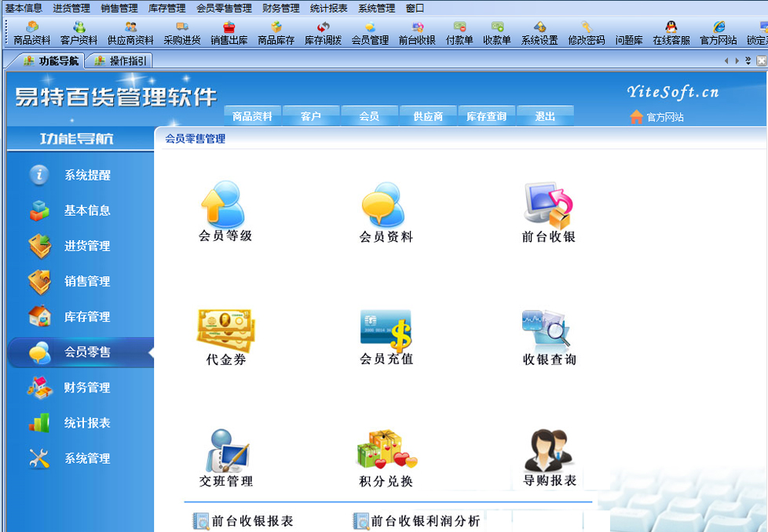Open 系统设置 from the toolbar
This screenshot has width=768, height=532.
click(539, 33)
